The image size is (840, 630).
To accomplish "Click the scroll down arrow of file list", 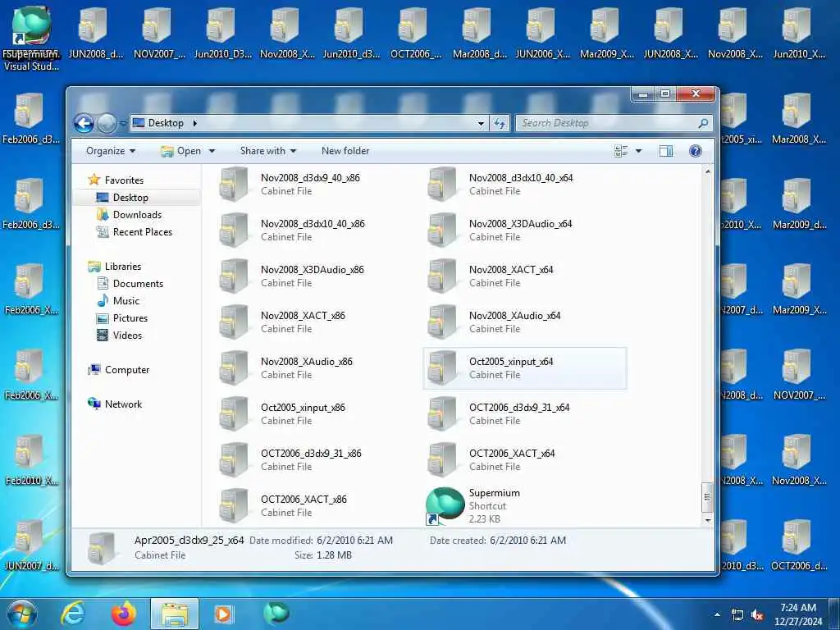I will pyautogui.click(x=707, y=520).
